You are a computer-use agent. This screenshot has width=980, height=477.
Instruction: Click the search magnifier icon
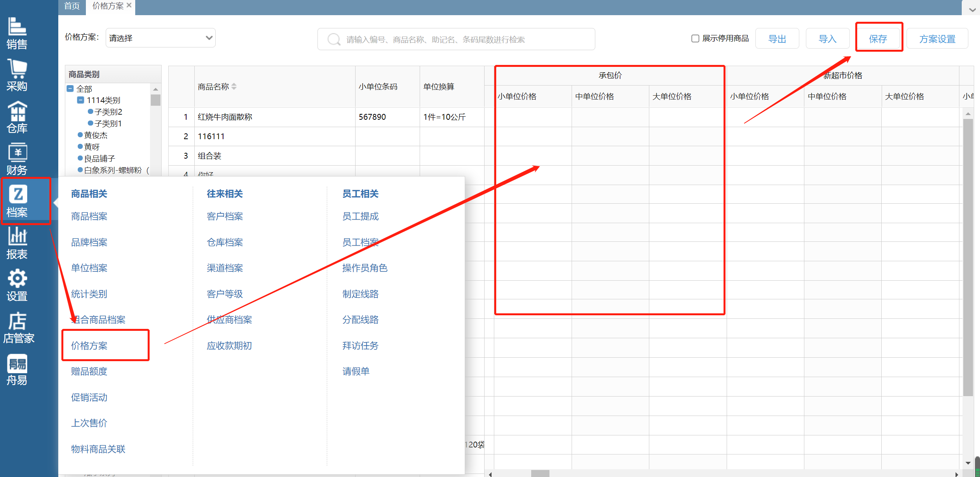pyautogui.click(x=334, y=39)
